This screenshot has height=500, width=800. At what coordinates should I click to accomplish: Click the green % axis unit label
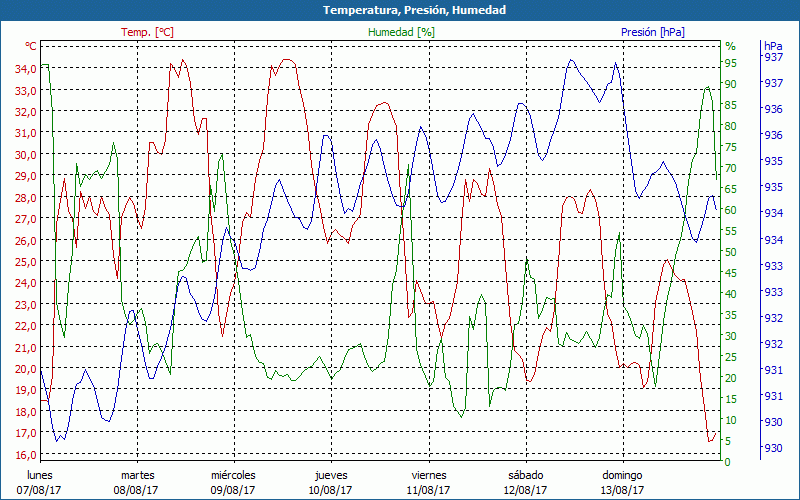730,46
